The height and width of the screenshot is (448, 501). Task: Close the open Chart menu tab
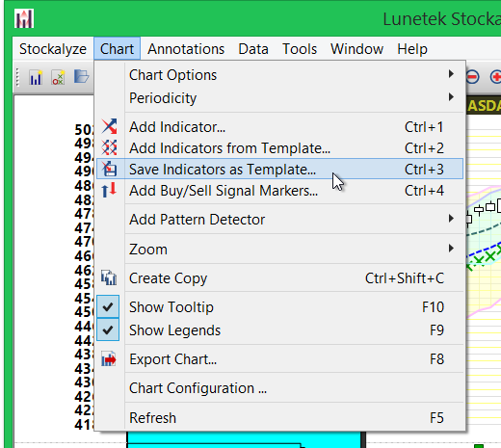click(117, 49)
